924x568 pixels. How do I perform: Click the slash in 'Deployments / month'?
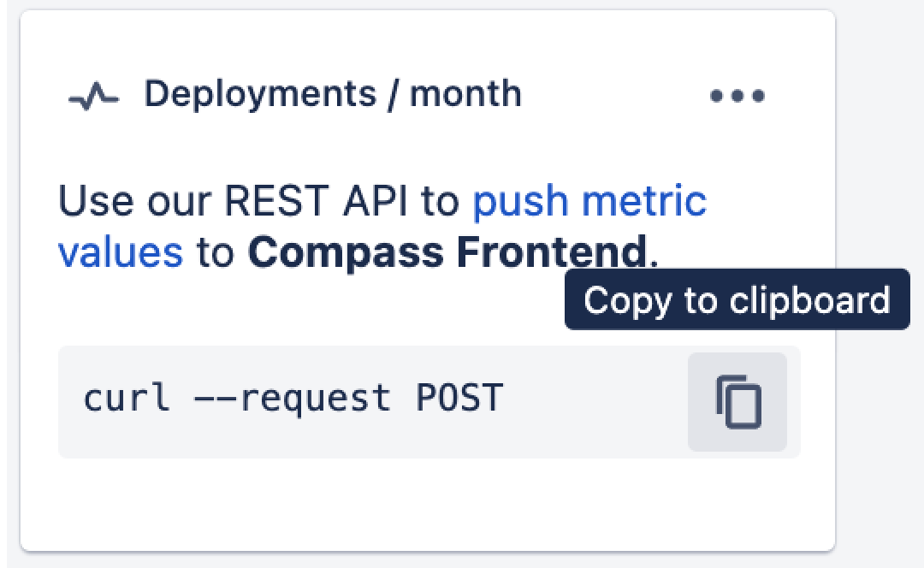tap(393, 94)
